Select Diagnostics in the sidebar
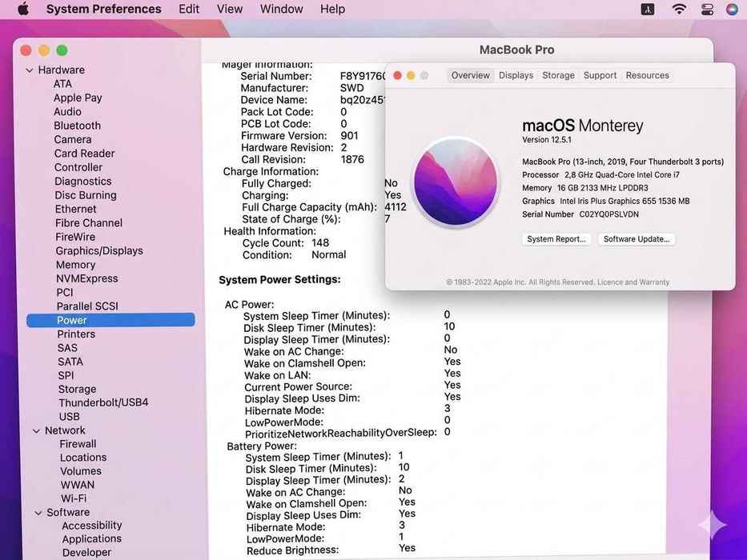This screenshot has width=747, height=560. point(83,182)
